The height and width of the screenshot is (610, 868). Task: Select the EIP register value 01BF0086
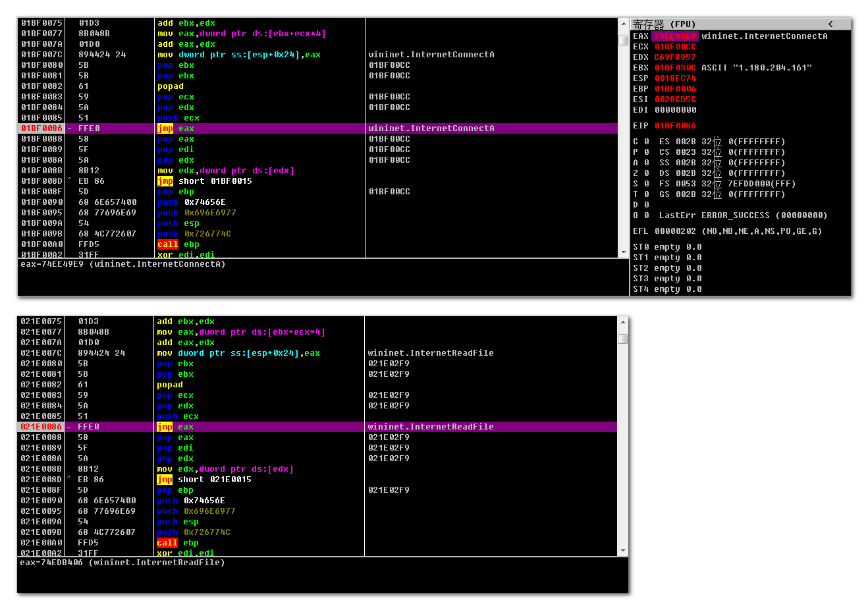[x=674, y=126]
